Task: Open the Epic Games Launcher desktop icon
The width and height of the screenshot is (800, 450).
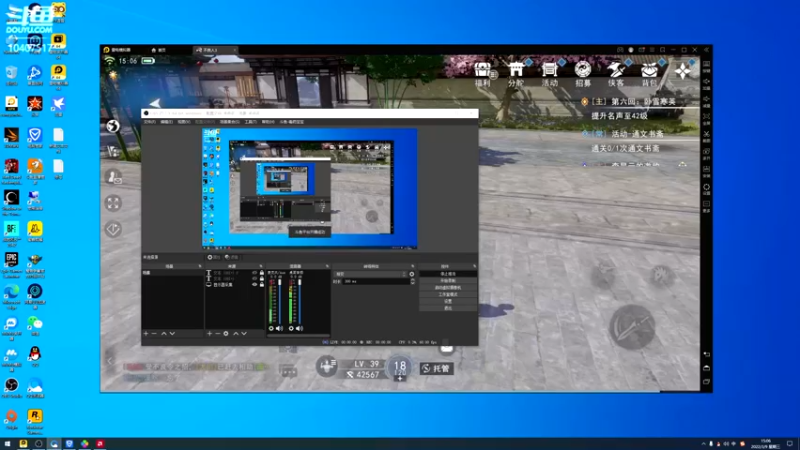Action: tap(11, 264)
